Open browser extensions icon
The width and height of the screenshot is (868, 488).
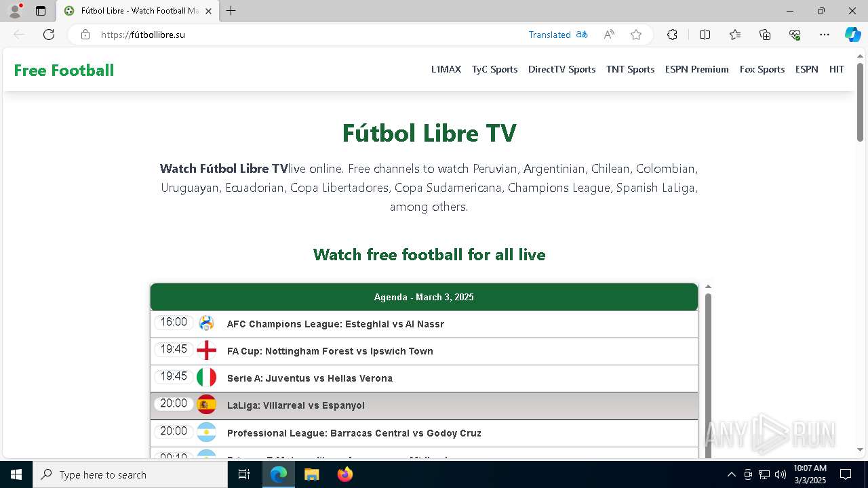pyautogui.click(x=672, y=35)
